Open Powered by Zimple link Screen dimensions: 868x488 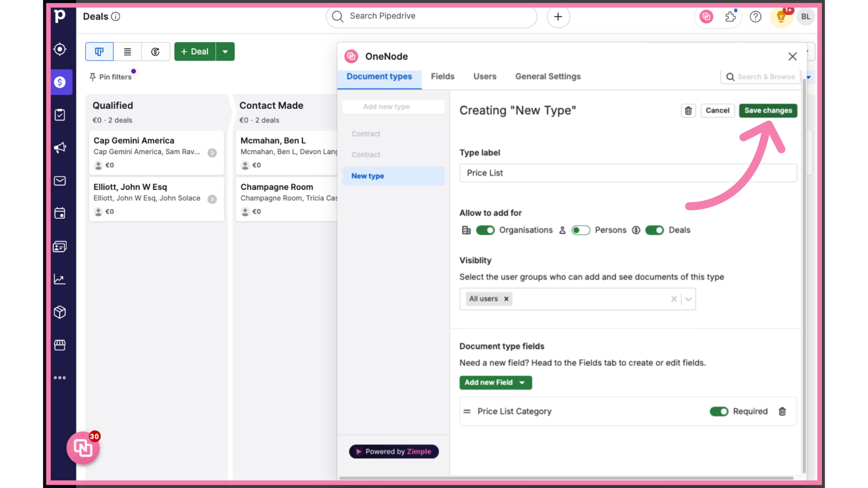coord(394,451)
